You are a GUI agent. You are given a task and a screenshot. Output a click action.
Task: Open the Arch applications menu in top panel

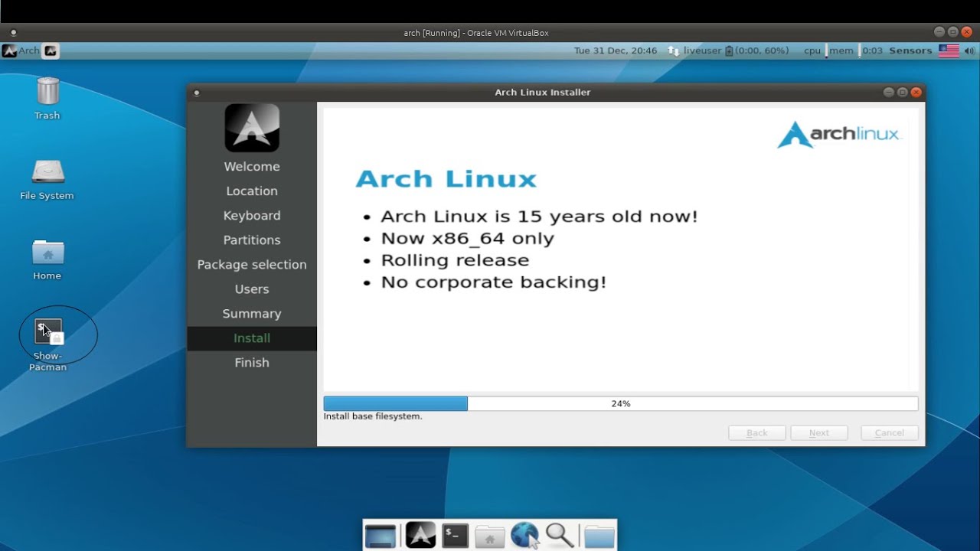pos(21,51)
